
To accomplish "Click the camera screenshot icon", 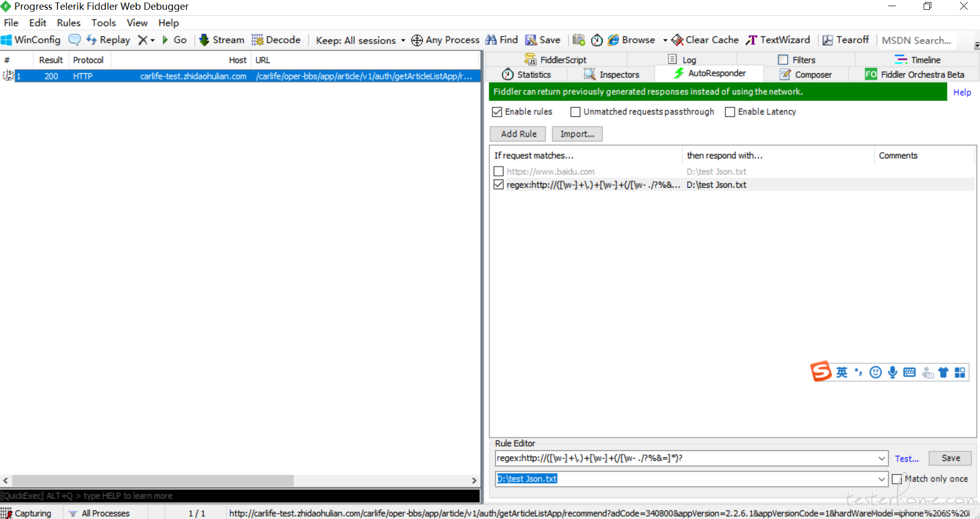I will pyautogui.click(x=579, y=40).
